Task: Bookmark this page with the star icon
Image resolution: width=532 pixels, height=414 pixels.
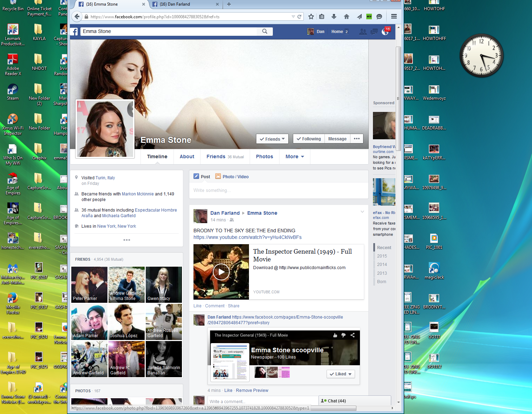Action: pyautogui.click(x=311, y=16)
